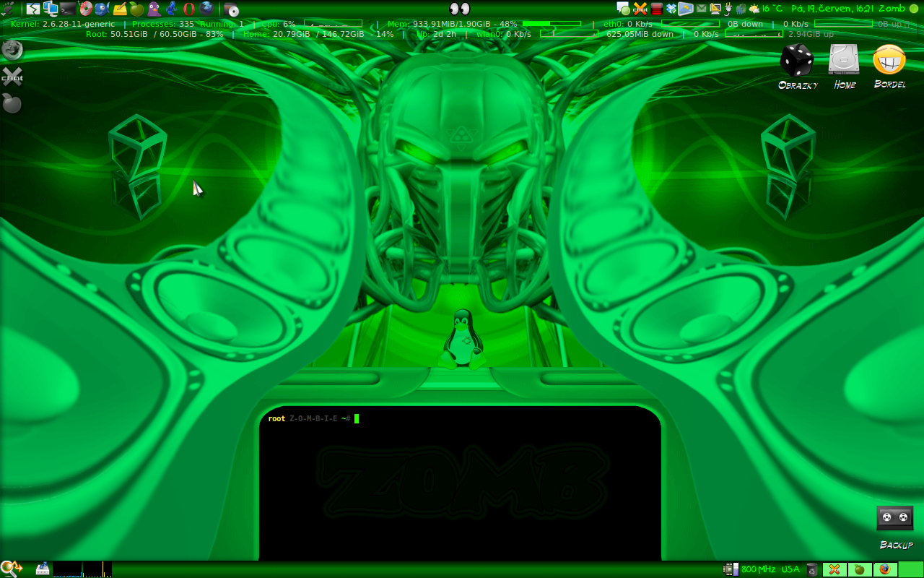Click Kernel: 2.6.28-11-generic text
Image resolution: width=924 pixels, height=578 pixels.
pos(62,25)
